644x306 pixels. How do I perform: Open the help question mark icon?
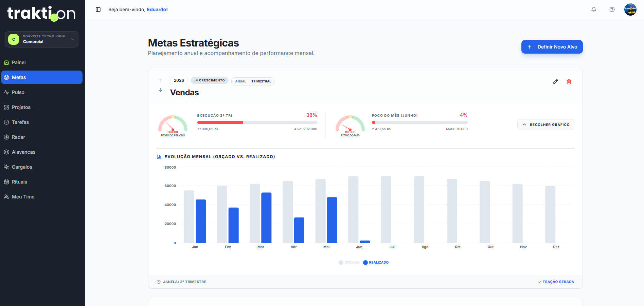[612, 9]
